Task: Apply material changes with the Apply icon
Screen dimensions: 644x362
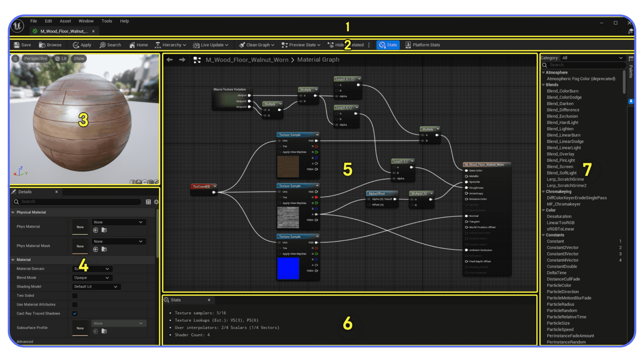Action: (x=76, y=45)
